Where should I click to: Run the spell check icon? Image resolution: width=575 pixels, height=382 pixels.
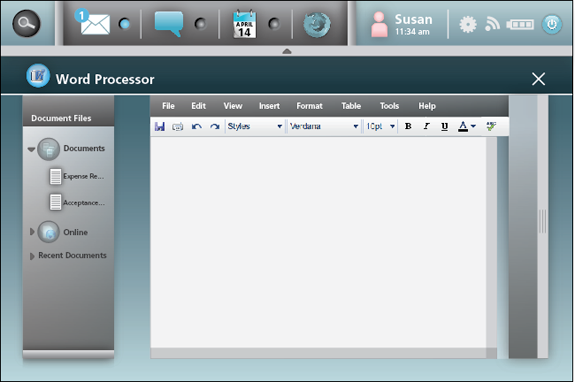tap(491, 126)
